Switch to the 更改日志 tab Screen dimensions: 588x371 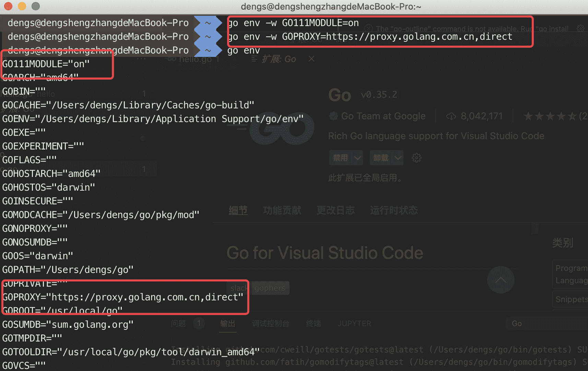[336, 211]
